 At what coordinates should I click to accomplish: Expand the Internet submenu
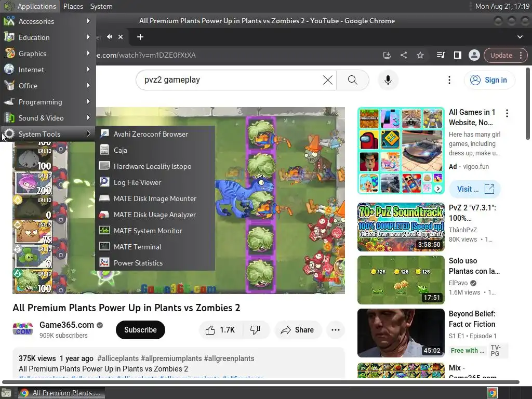click(48, 70)
